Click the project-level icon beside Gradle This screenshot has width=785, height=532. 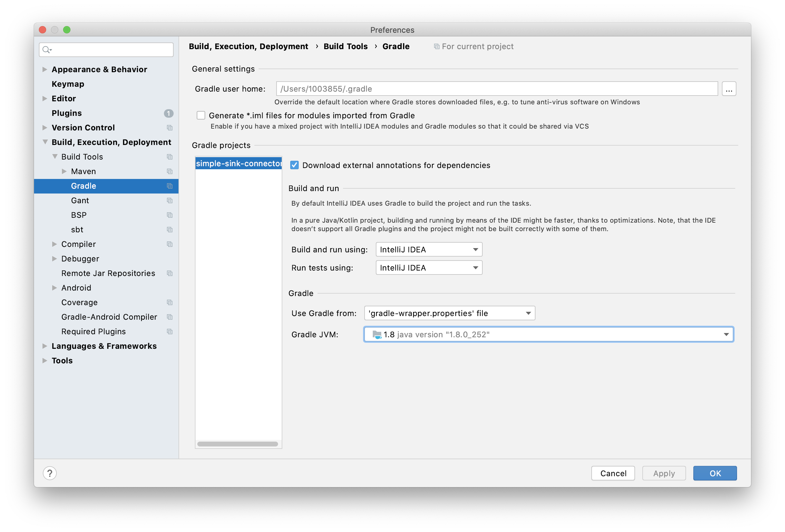click(x=170, y=186)
